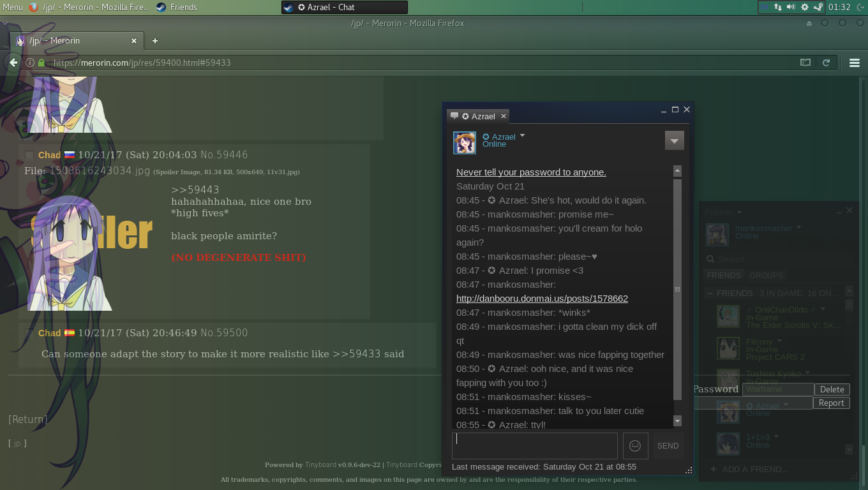Screen dimensions: 868x490
Task: Switch to Friends window taskbar entry
Action: tap(177, 7)
